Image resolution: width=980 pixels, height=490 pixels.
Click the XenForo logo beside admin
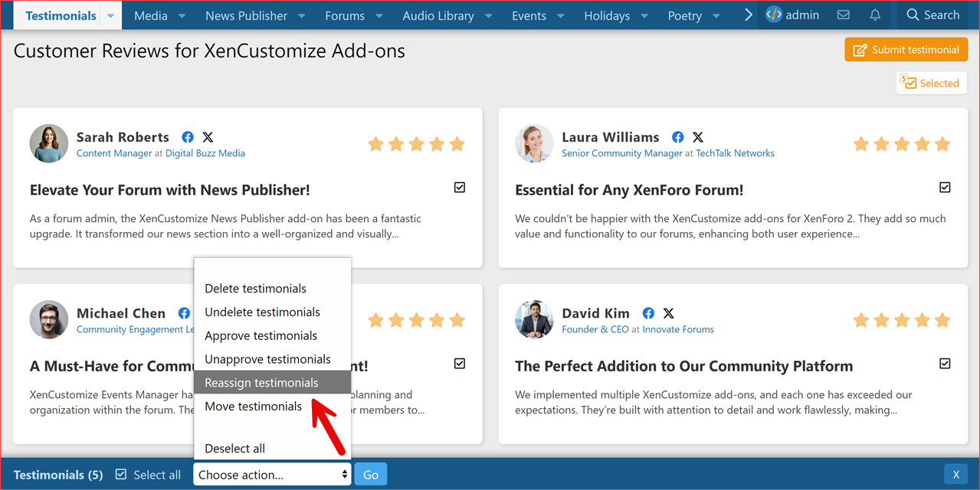pyautogui.click(x=773, y=14)
